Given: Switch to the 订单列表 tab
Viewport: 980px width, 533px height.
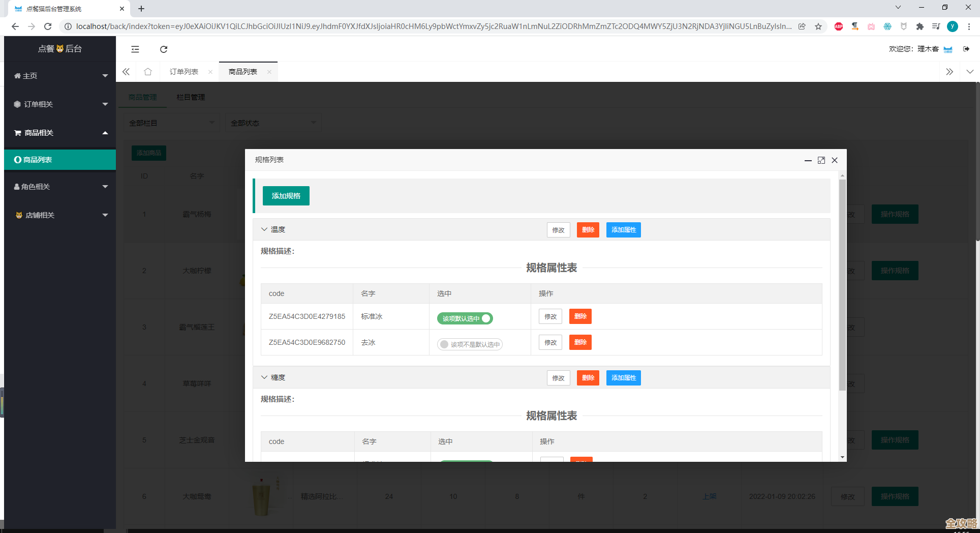Looking at the screenshot, I should point(184,72).
